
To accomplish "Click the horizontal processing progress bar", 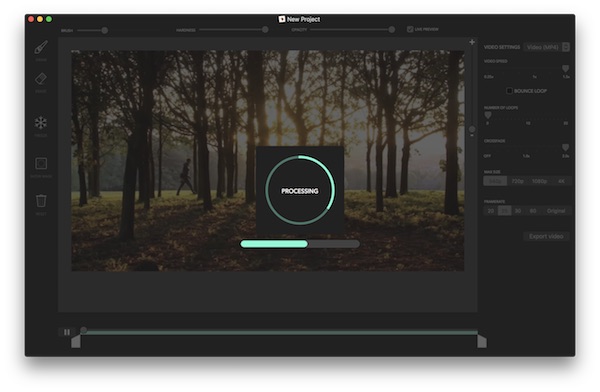I will (300, 244).
